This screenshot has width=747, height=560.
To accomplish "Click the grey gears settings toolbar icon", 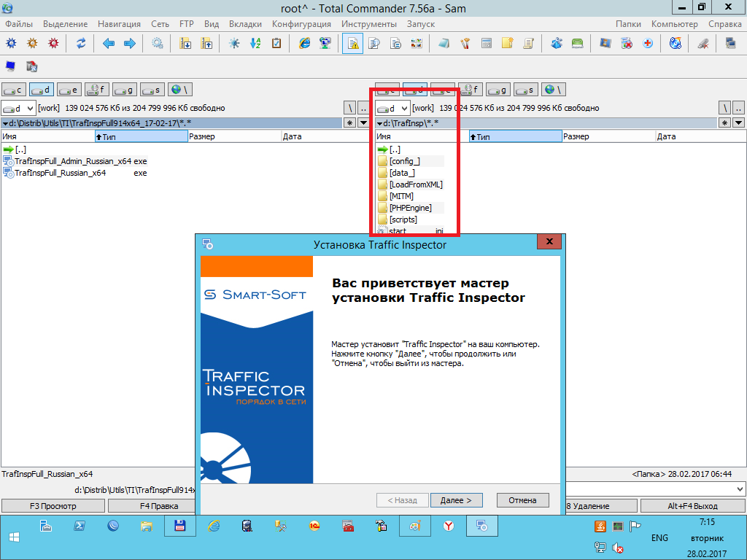I will point(157,43).
